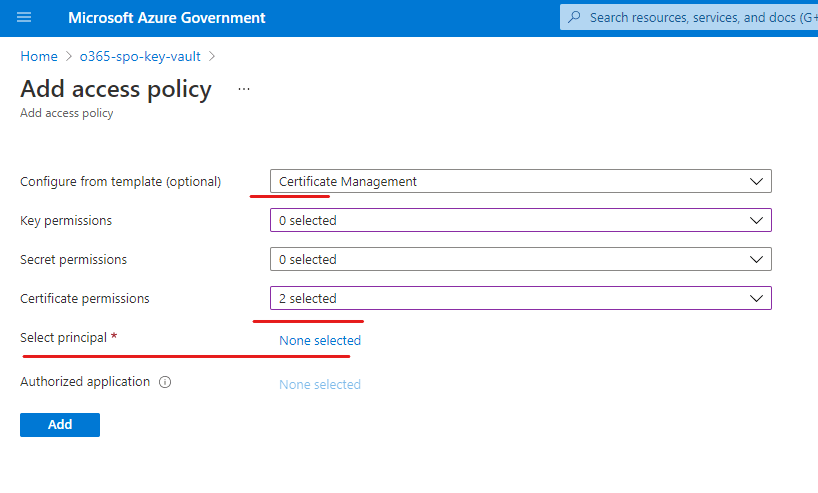This screenshot has height=493, width=818.
Task: Navigate to o365-spo-key-vault breadcrumb
Action: 140,57
